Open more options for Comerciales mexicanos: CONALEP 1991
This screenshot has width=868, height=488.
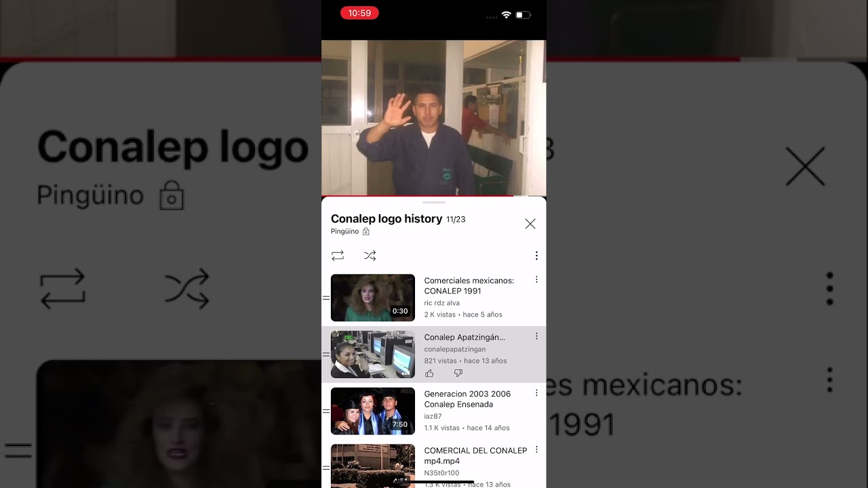click(536, 279)
